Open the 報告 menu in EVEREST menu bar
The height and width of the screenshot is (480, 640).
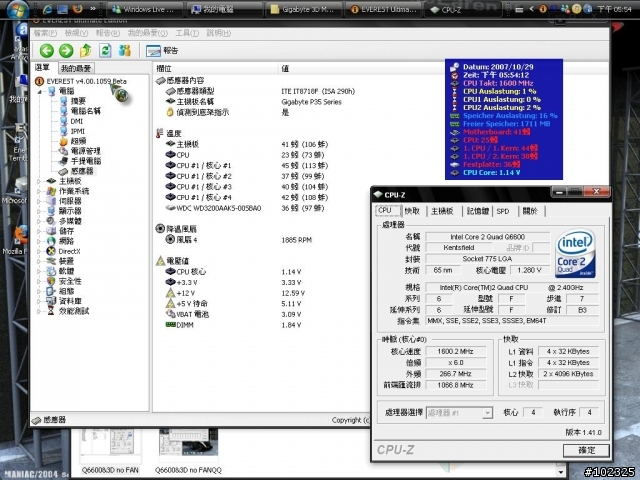click(108, 33)
